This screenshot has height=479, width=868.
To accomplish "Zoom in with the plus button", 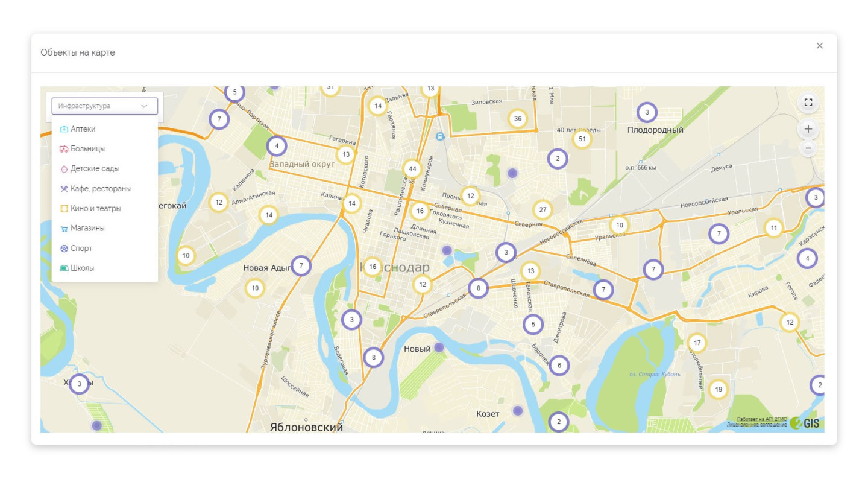I will (x=808, y=129).
